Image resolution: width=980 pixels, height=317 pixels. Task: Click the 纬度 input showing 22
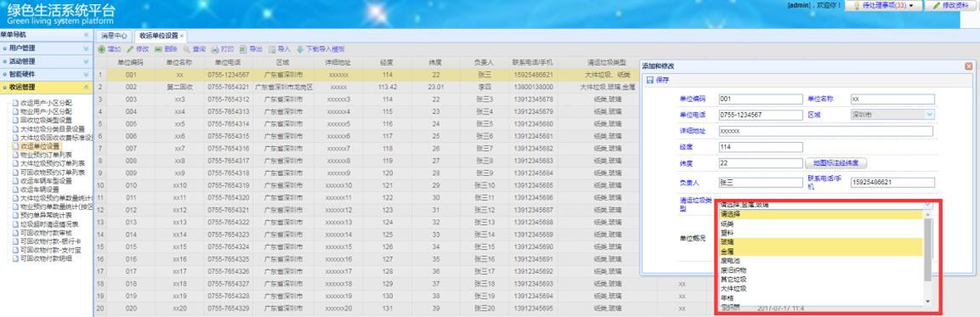pos(760,163)
